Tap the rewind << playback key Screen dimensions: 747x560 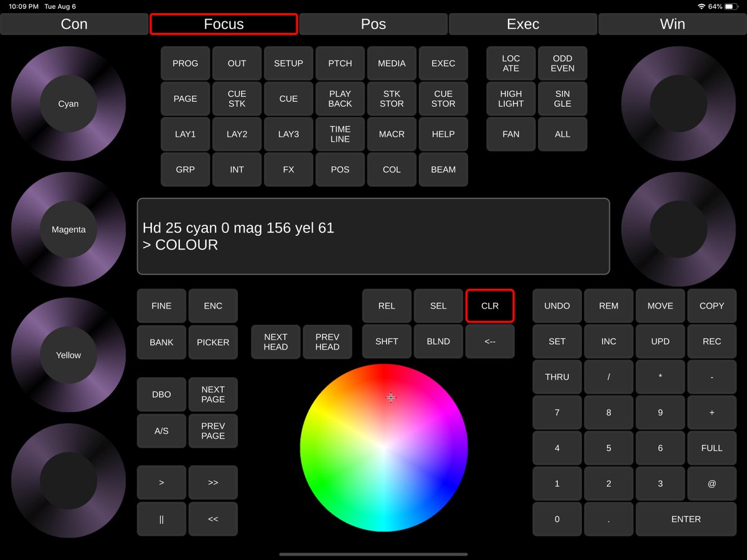click(x=214, y=519)
